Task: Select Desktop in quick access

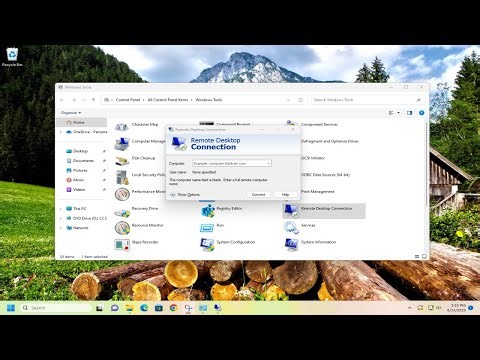Action: [80, 151]
